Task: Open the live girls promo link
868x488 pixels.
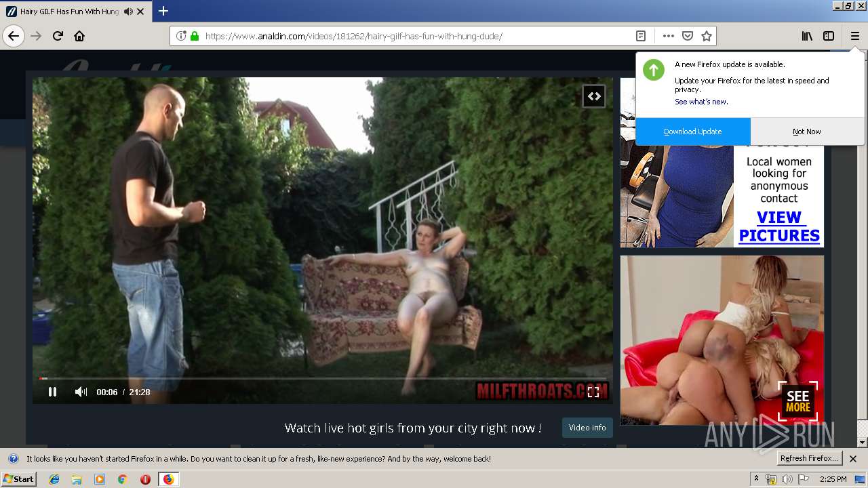Action: [413, 428]
